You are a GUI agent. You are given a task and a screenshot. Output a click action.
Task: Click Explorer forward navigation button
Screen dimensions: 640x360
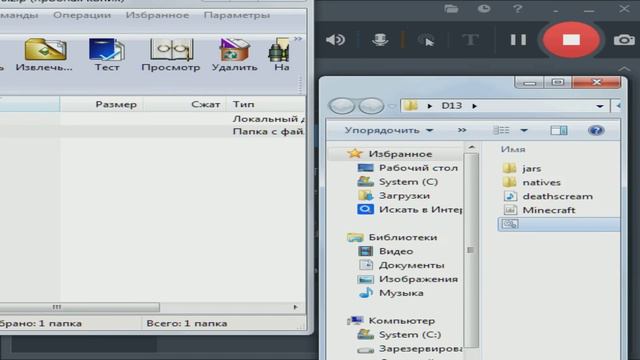click(371, 106)
